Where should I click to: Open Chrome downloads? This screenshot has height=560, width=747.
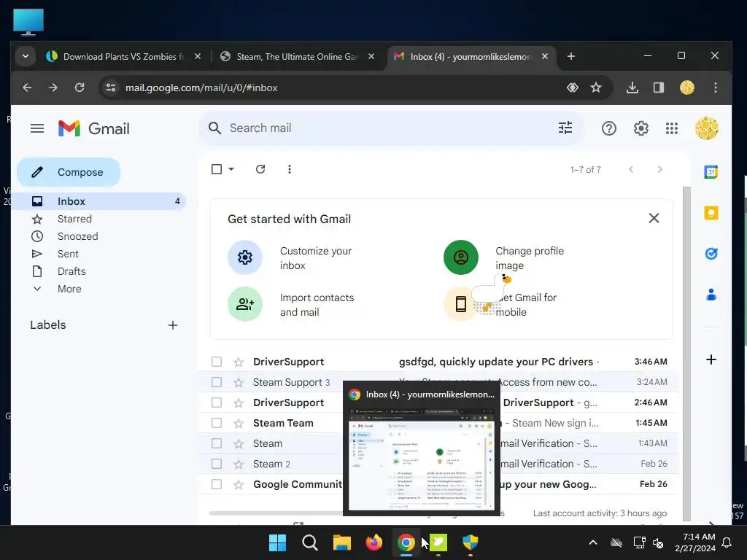pos(632,87)
